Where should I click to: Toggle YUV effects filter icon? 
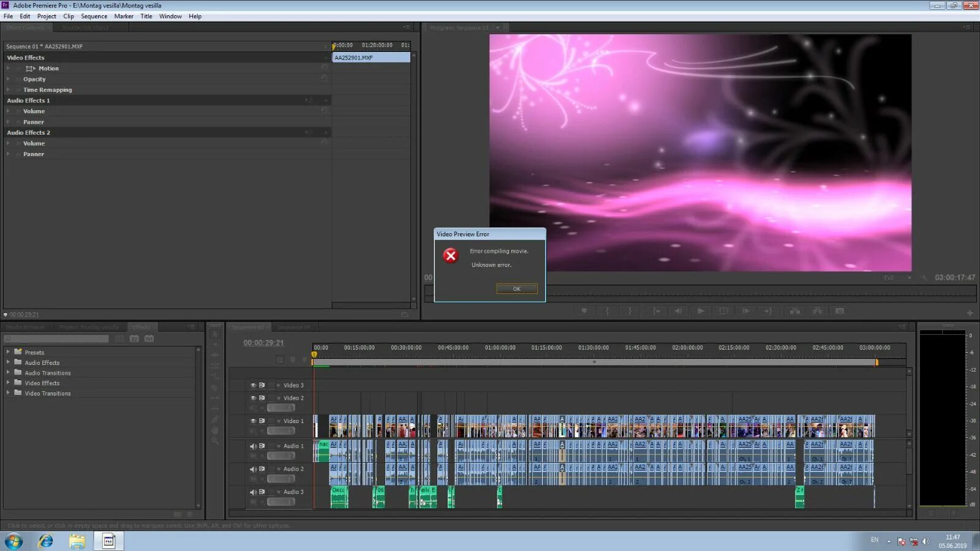149,339
